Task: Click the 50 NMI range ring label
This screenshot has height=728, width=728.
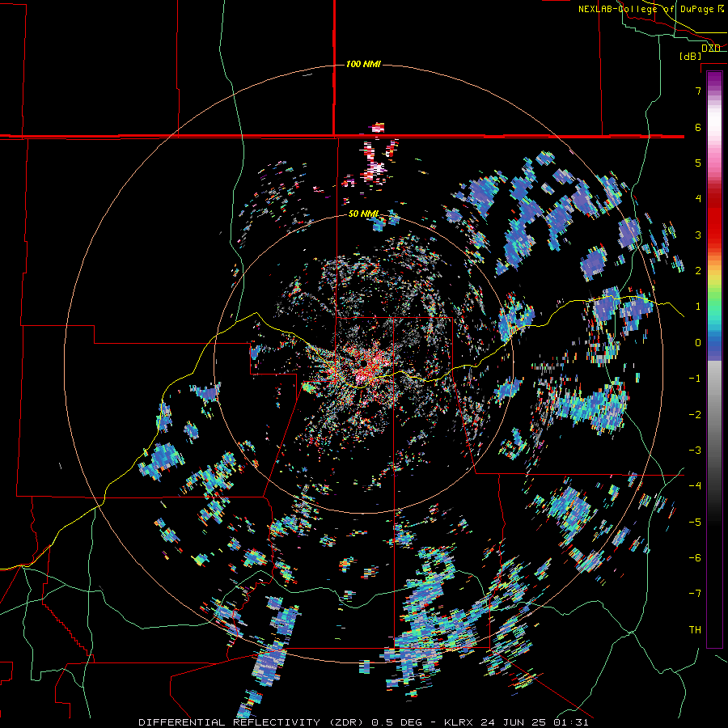Action: tap(363, 214)
